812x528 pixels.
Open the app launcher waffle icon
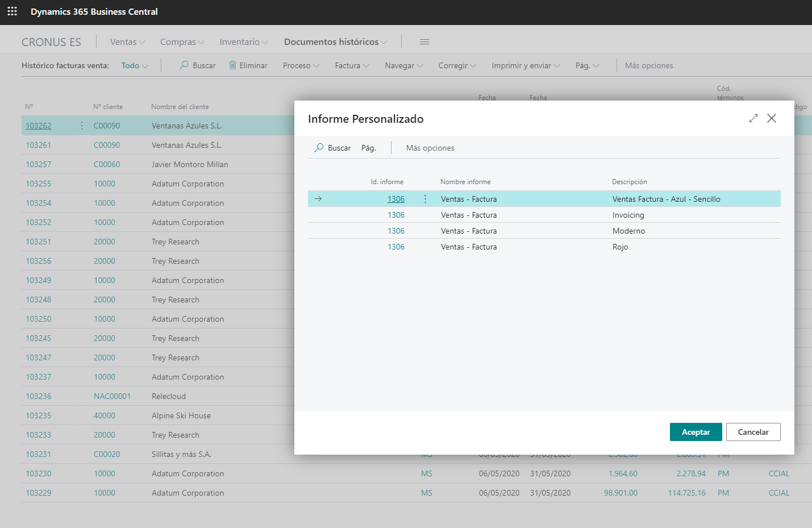[12, 11]
